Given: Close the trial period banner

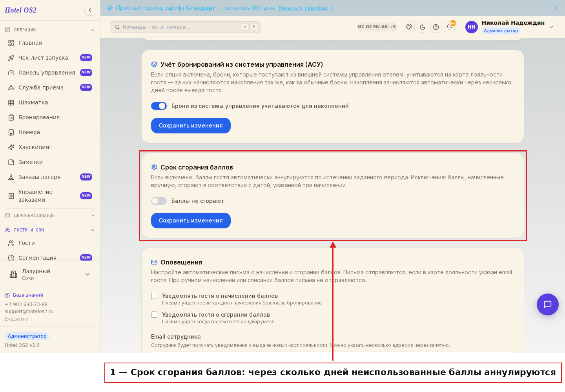Looking at the screenshot, I should coord(556,8).
